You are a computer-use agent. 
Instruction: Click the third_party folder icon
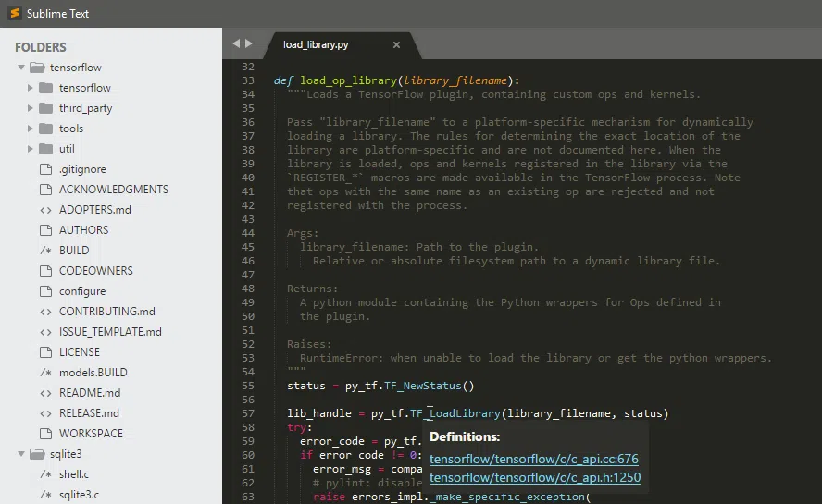45,108
